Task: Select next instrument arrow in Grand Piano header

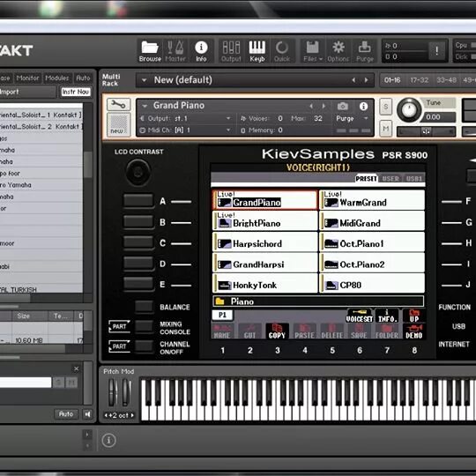Action: tap(324, 106)
